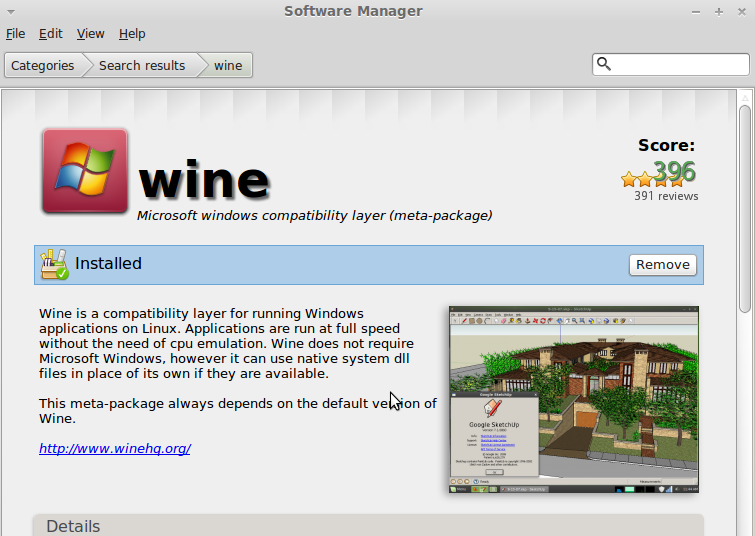Click the Installed status package icon
Screen dimensions: 755x536
coord(54,264)
